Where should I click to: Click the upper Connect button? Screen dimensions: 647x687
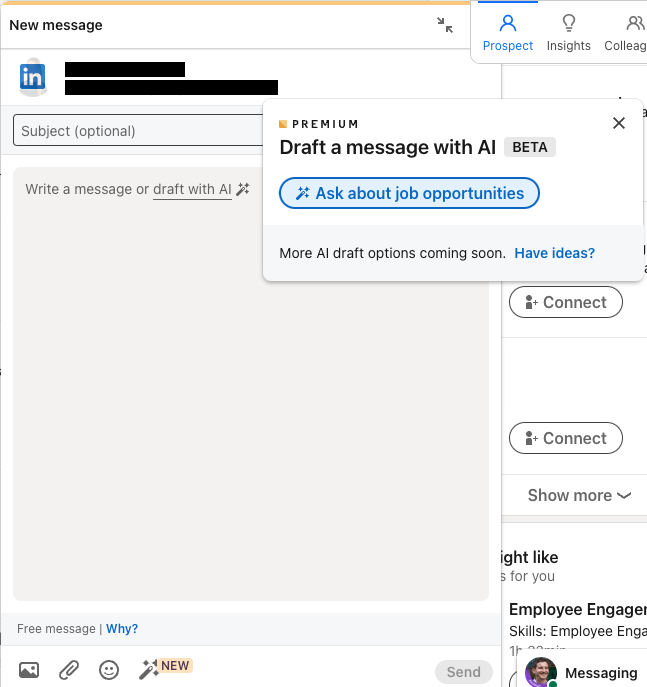point(566,302)
